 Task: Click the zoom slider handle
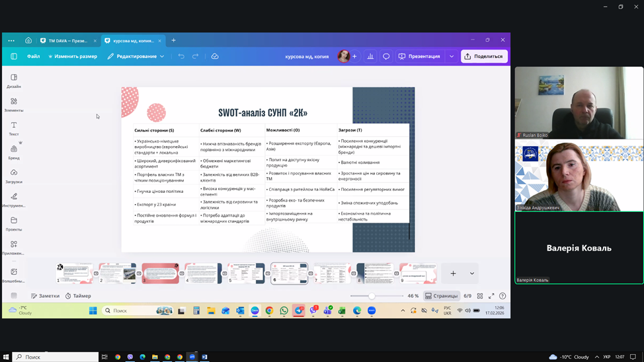372,296
